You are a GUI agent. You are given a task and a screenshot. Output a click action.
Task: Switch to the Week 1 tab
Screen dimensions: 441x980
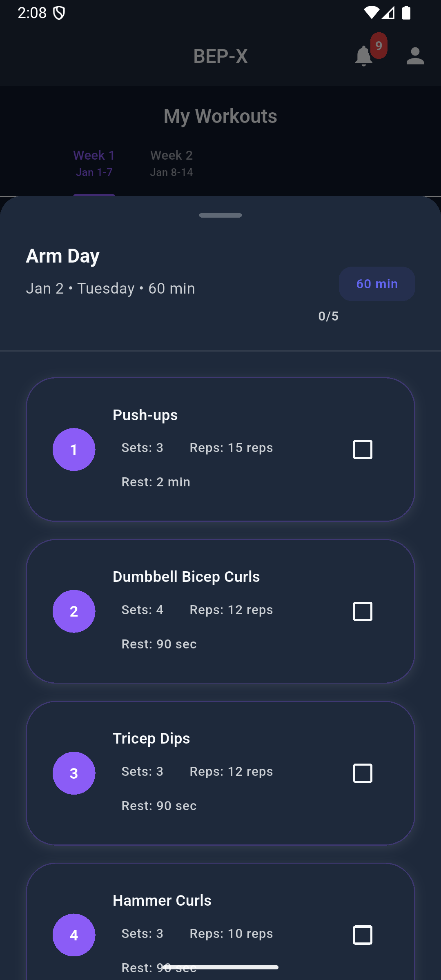click(x=94, y=163)
